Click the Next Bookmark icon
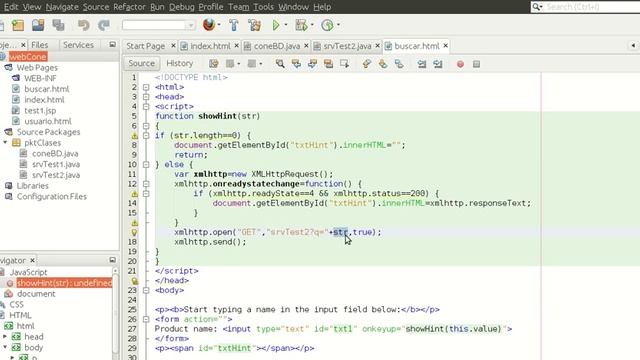Viewport: 640px width, 360px height. coord(383,64)
